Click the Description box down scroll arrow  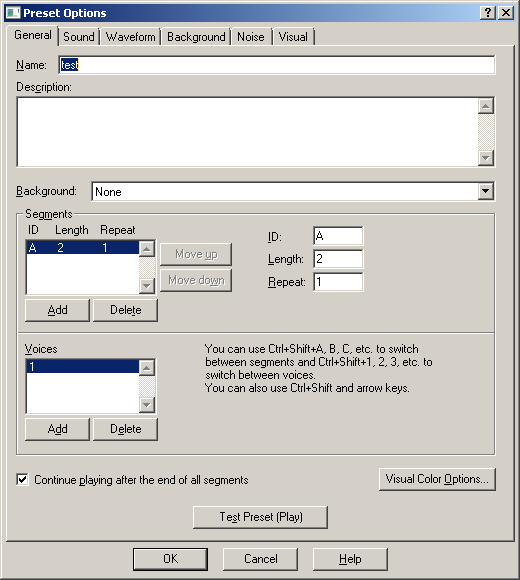coord(486,158)
